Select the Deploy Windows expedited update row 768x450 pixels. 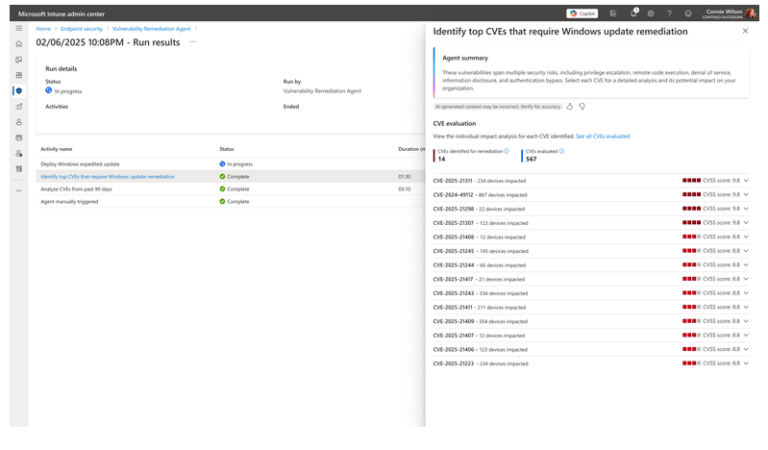coord(230,164)
